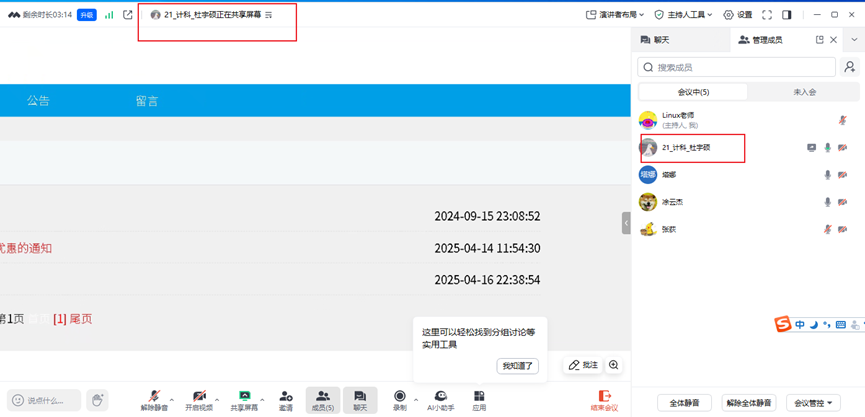Click the zoom magnifier icon near annotate

[x=614, y=365]
